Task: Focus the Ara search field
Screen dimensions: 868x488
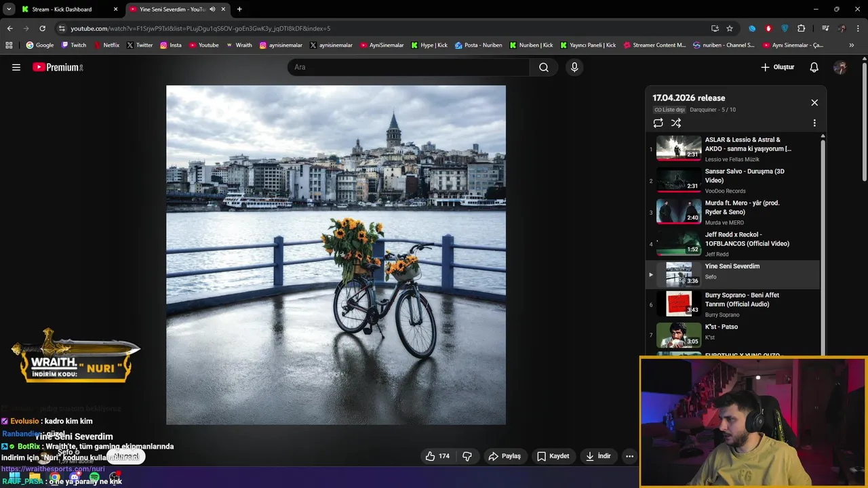Action: pos(408,67)
